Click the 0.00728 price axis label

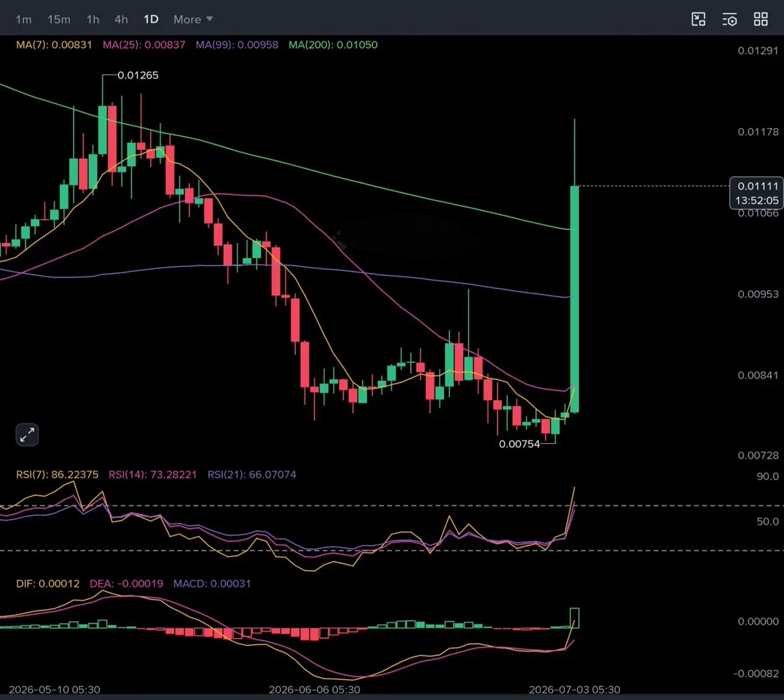tap(758, 456)
